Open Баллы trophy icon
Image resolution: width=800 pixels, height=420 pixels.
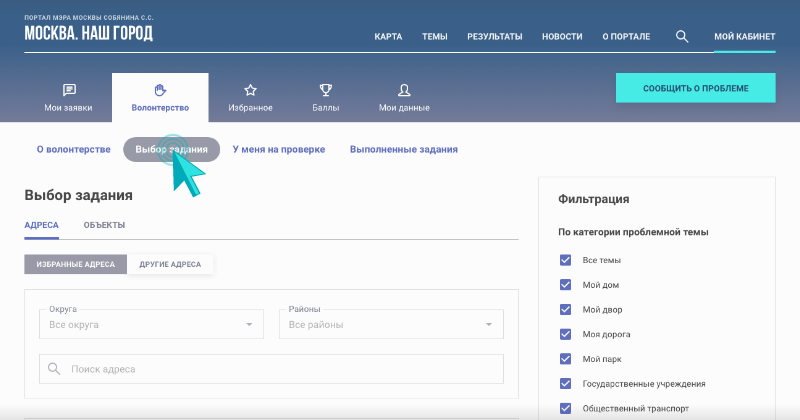(x=325, y=90)
